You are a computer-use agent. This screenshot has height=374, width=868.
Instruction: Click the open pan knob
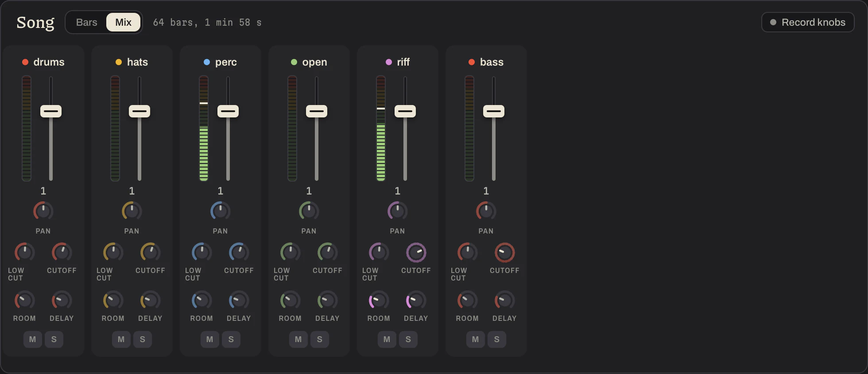click(309, 211)
